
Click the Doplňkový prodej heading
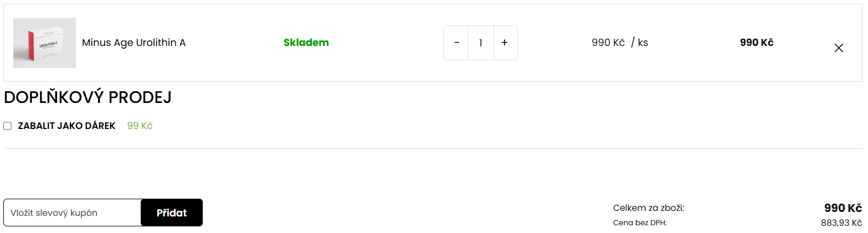pyautogui.click(x=88, y=97)
